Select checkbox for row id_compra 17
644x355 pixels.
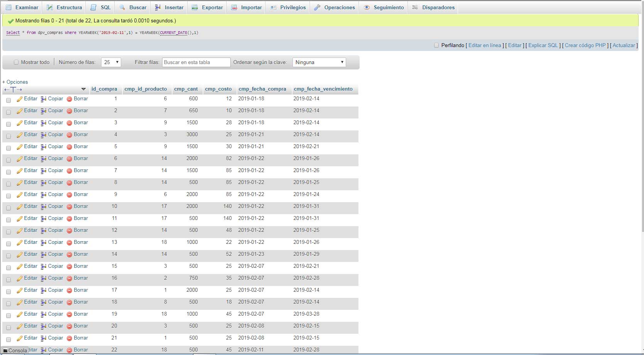pyautogui.click(x=8, y=292)
